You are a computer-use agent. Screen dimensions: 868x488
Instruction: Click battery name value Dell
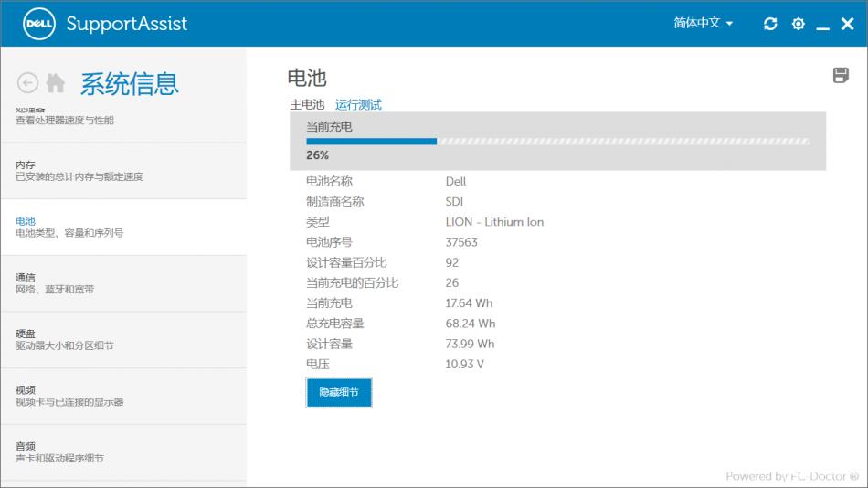pyautogui.click(x=456, y=181)
